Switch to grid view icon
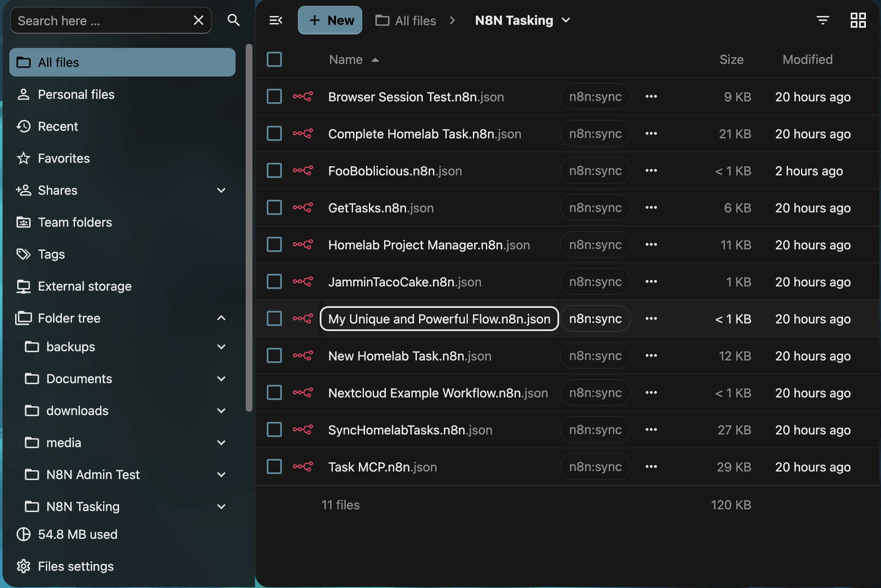 pos(858,20)
